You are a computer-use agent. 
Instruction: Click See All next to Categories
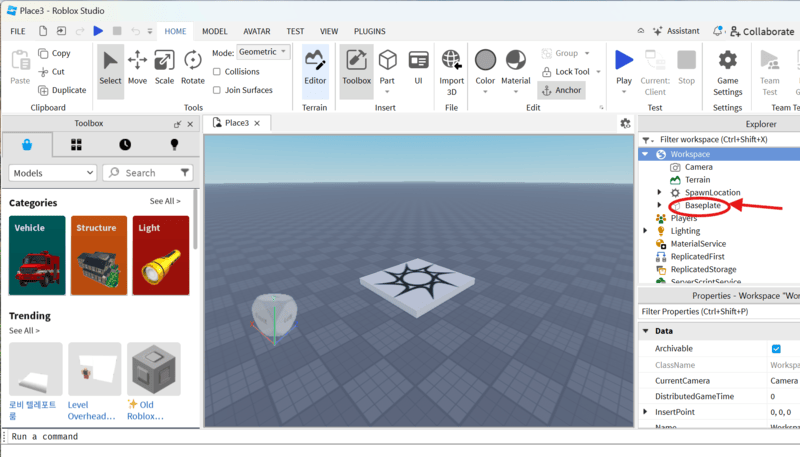pyautogui.click(x=165, y=201)
